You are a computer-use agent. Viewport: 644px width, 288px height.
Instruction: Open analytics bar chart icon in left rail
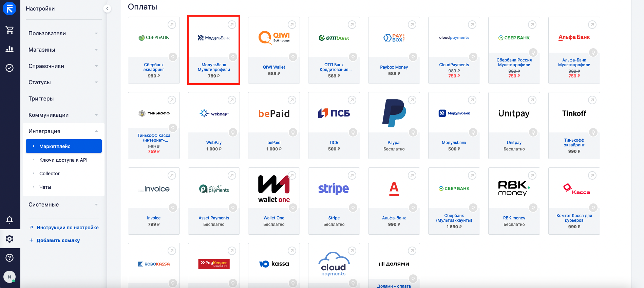point(10,49)
